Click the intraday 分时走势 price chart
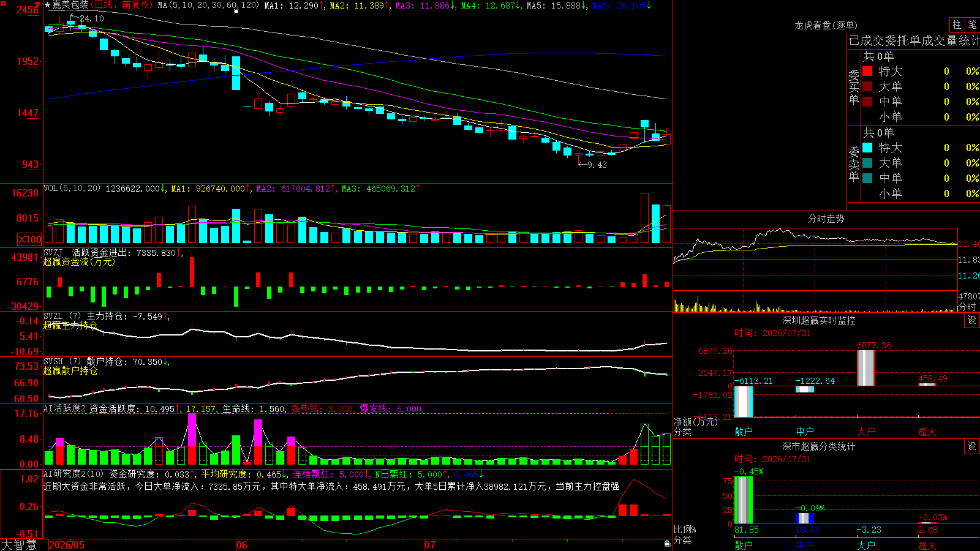The height and width of the screenshot is (551, 980). point(815,260)
